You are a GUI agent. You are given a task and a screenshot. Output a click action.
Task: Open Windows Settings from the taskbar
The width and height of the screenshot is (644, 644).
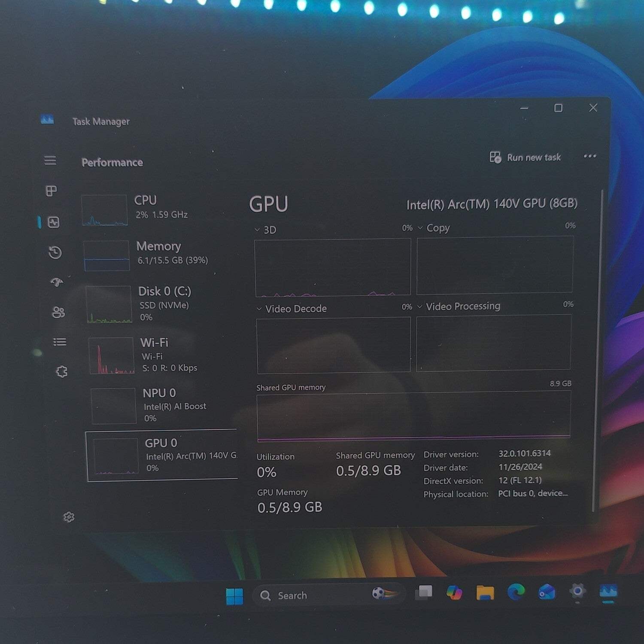pos(578,591)
